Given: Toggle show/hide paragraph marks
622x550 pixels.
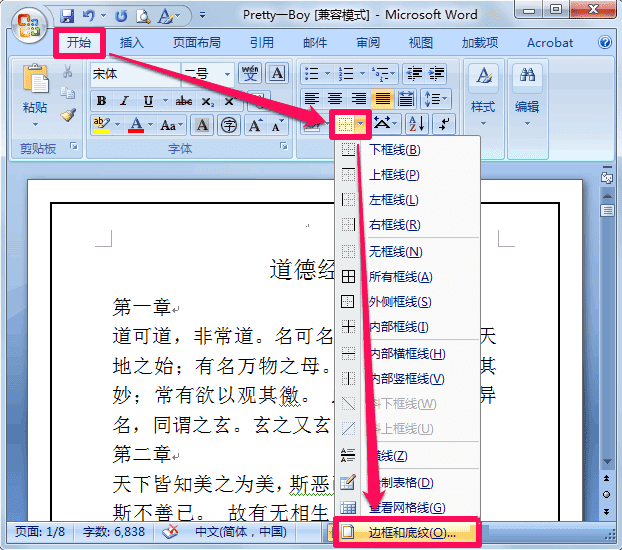Looking at the screenshot, I should (444, 124).
